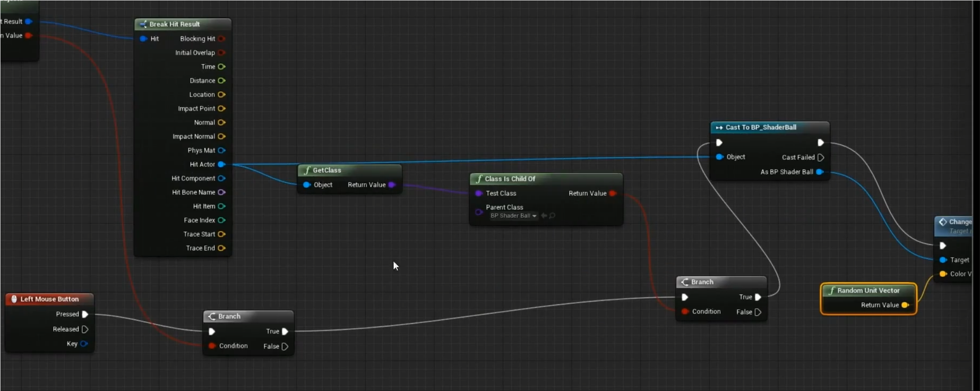
Task: Click the use-selected-asset arrow beside Parent Class
Action: (544, 215)
